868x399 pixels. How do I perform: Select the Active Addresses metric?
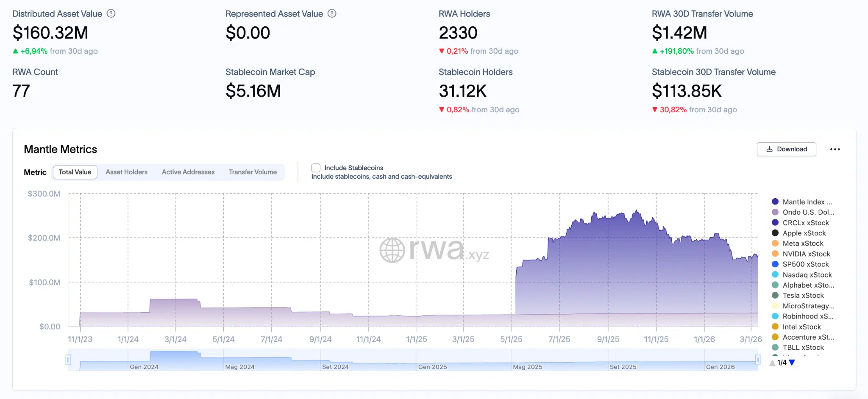click(x=188, y=172)
